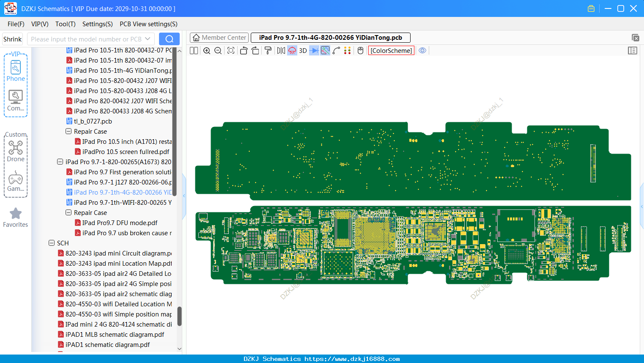Open iPad Pro 10.5-1th-4G YiDianTong file
Screen dimensions: 644x363
tap(123, 70)
